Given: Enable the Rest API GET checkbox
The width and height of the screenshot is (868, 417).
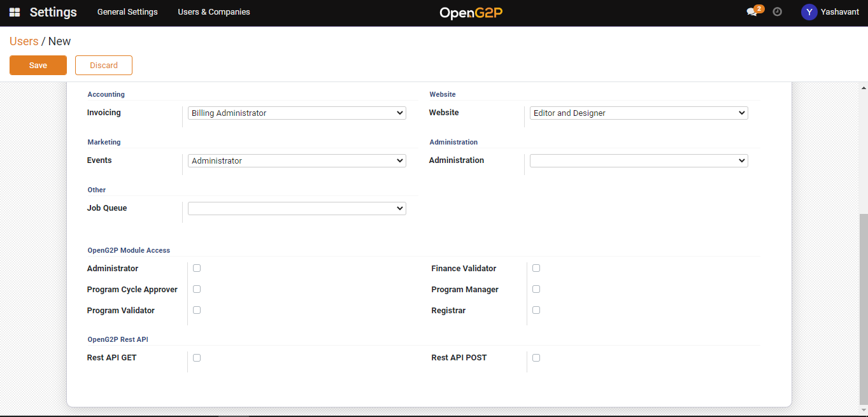Looking at the screenshot, I should [x=197, y=358].
